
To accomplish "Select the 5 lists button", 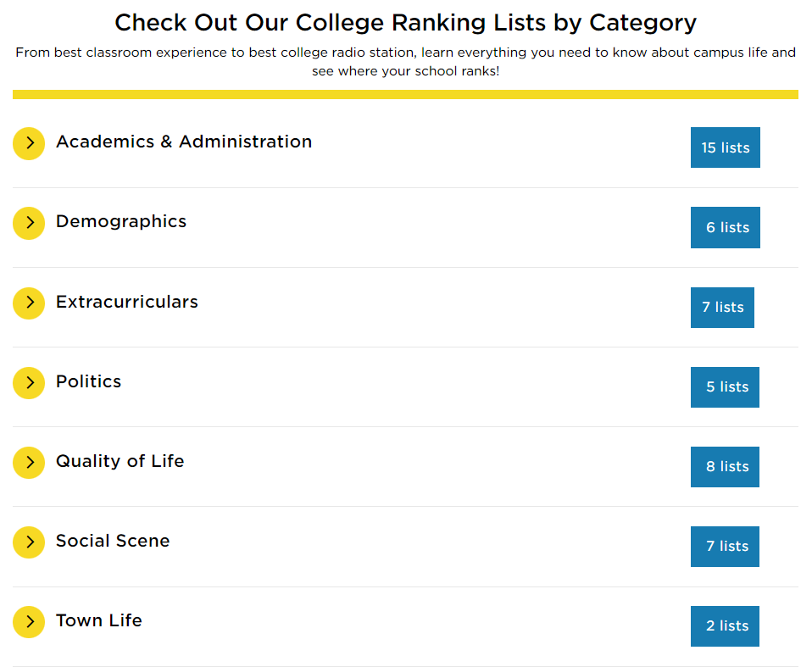I will pos(725,386).
